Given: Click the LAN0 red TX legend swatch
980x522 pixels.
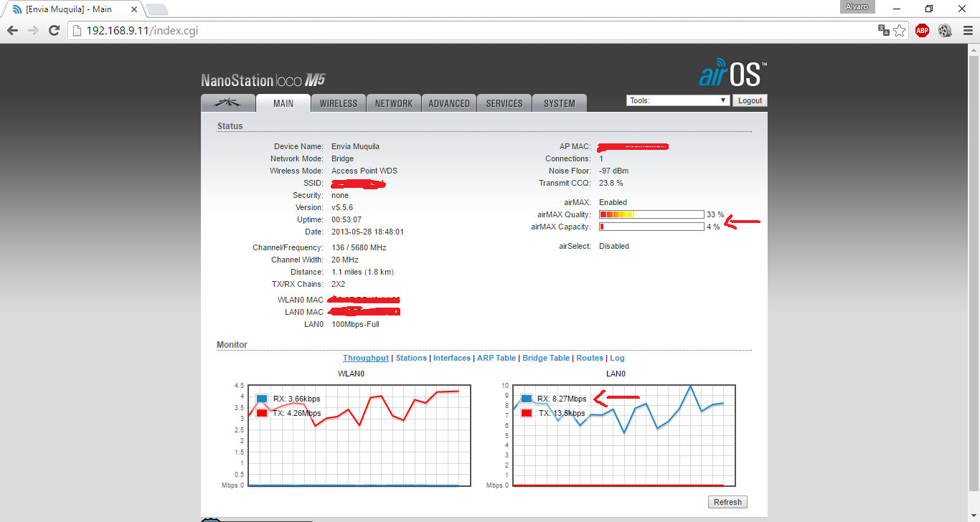Looking at the screenshot, I should [x=527, y=413].
